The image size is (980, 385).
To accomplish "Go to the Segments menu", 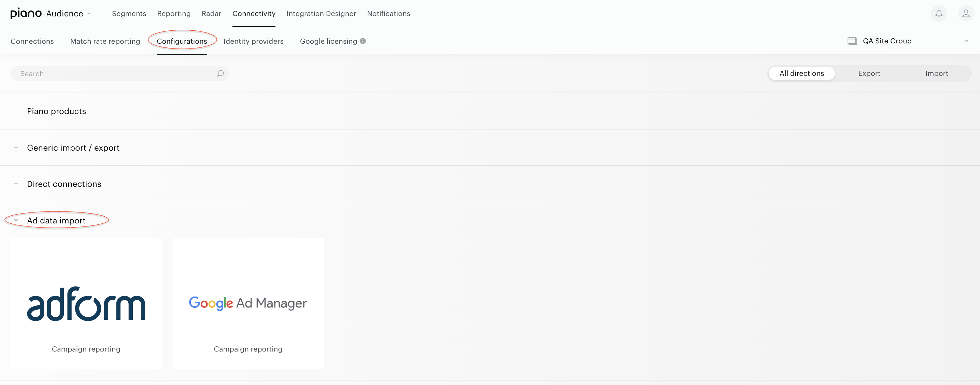I will pyautogui.click(x=129, y=14).
